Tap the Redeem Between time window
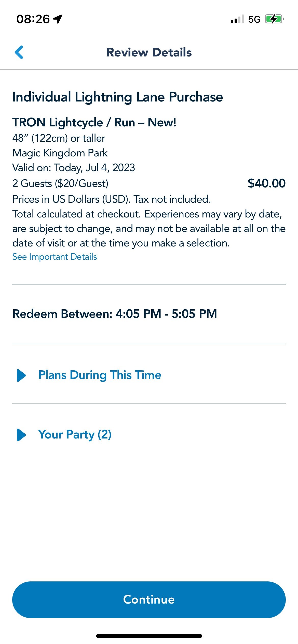This screenshot has width=298, height=644. (115, 314)
